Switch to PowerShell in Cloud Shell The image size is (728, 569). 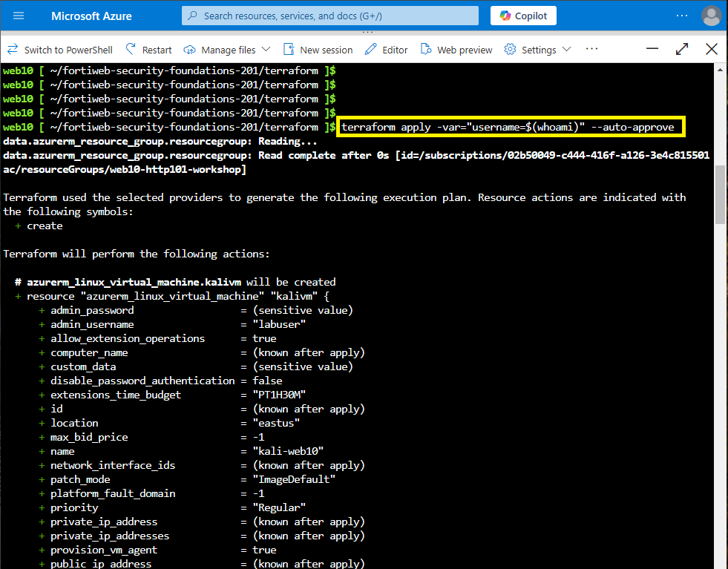[60, 50]
